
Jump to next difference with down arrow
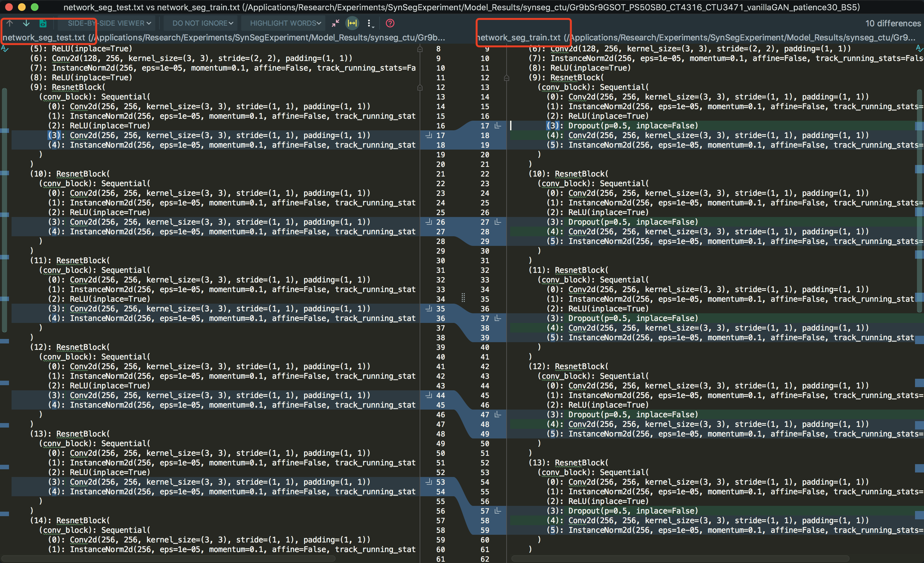point(26,23)
